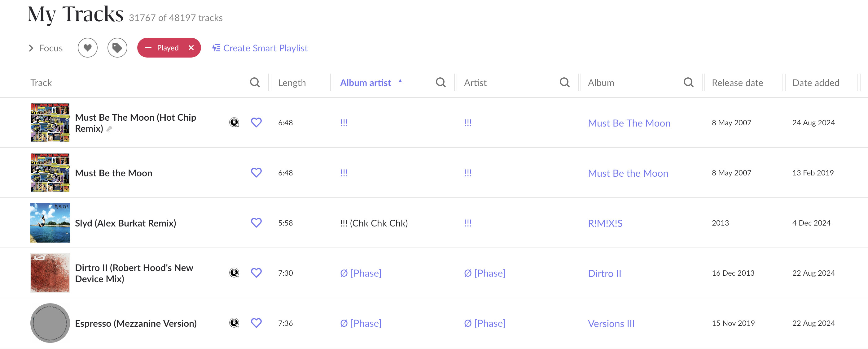Screen dimensions: 868x349
Task: Open search in the Artist column
Action: pos(564,82)
